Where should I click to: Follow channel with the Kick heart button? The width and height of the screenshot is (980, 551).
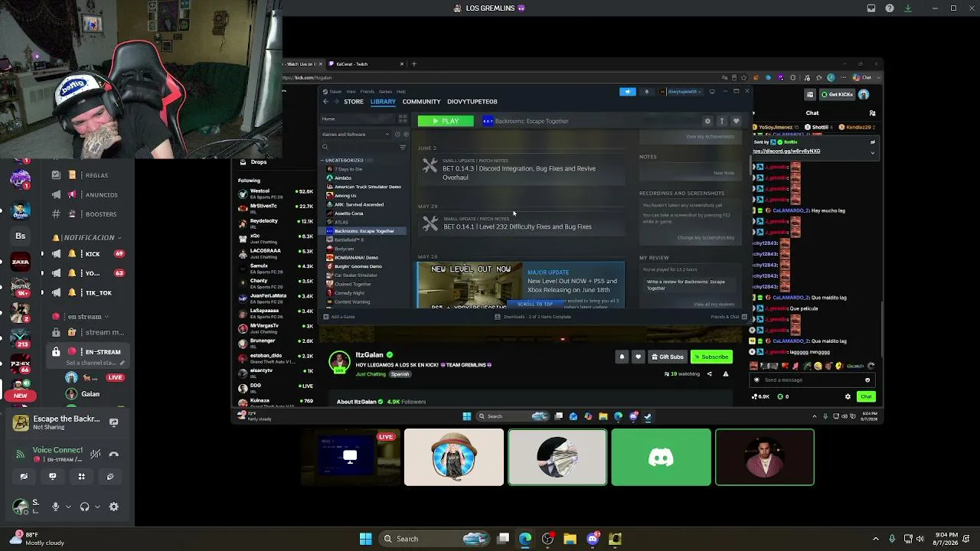tap(638, 357)
